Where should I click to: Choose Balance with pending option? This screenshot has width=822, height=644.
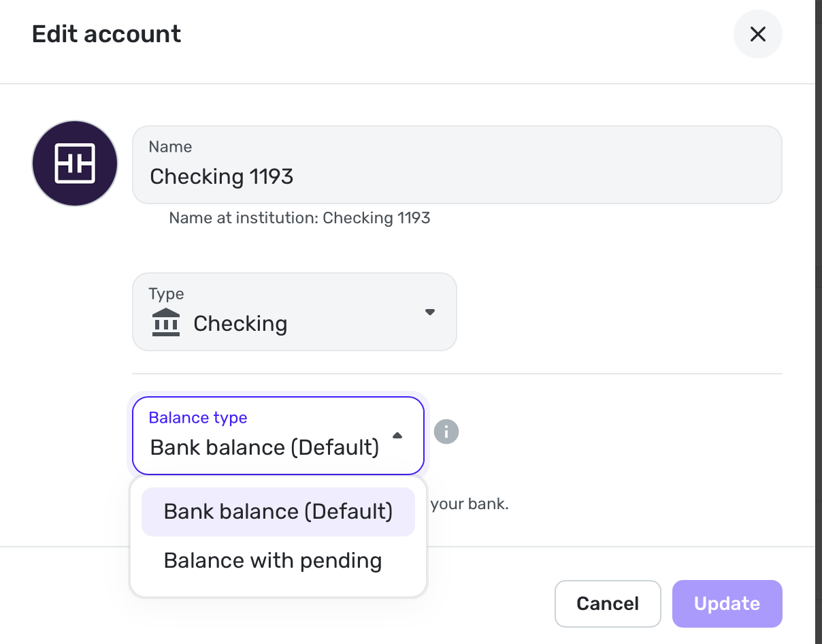click(273, 561)
